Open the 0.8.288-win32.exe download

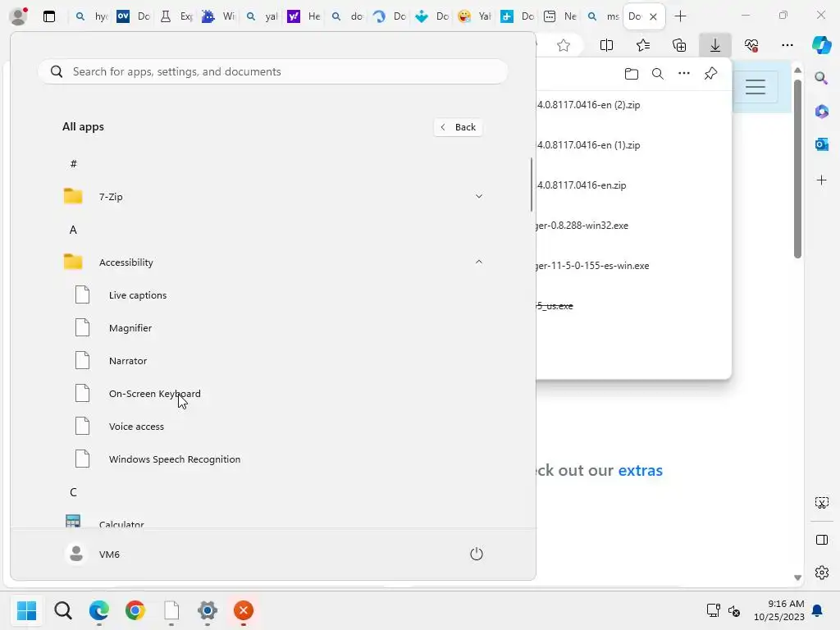point(582,226)
